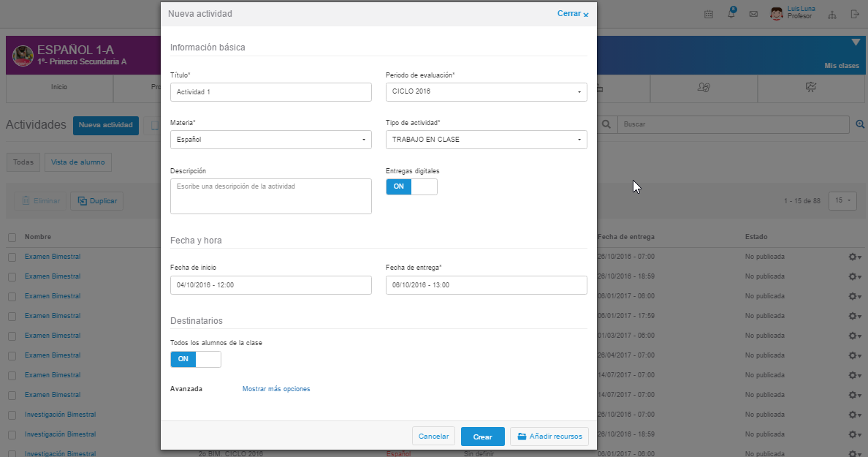Select the Vista de alumno tab
The image size is (868, 457).
pos(77,162)
